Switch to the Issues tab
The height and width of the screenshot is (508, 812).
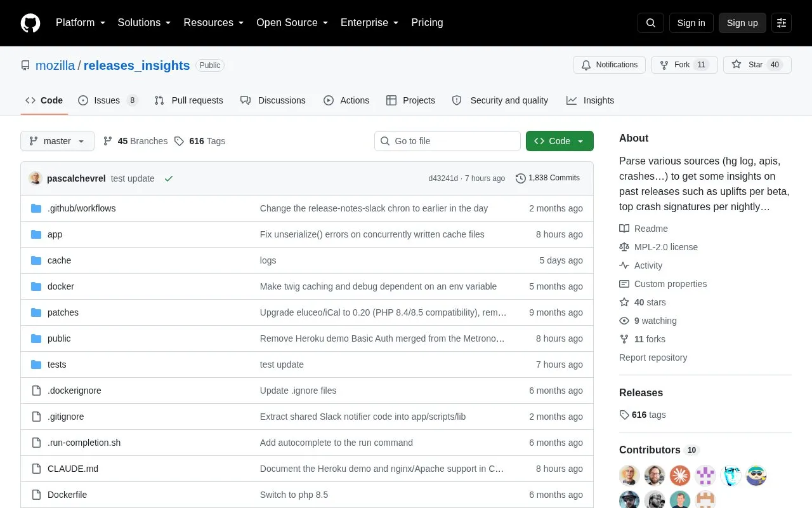[x=108, y=100]
